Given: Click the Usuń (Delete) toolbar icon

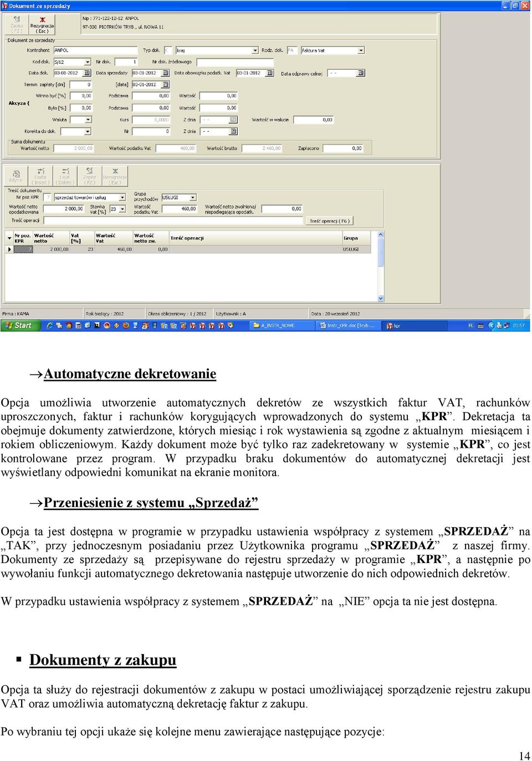Looking at the screenshot, I should [x=65, y=176].
